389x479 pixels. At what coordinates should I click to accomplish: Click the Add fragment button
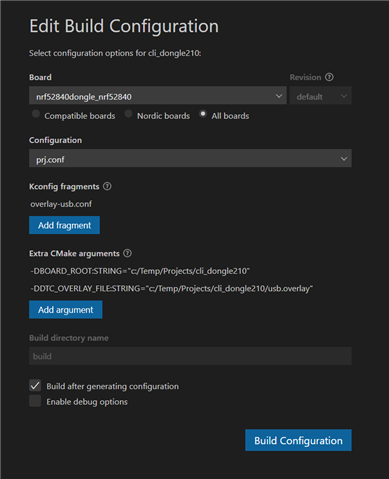click(x=64, y=225)
